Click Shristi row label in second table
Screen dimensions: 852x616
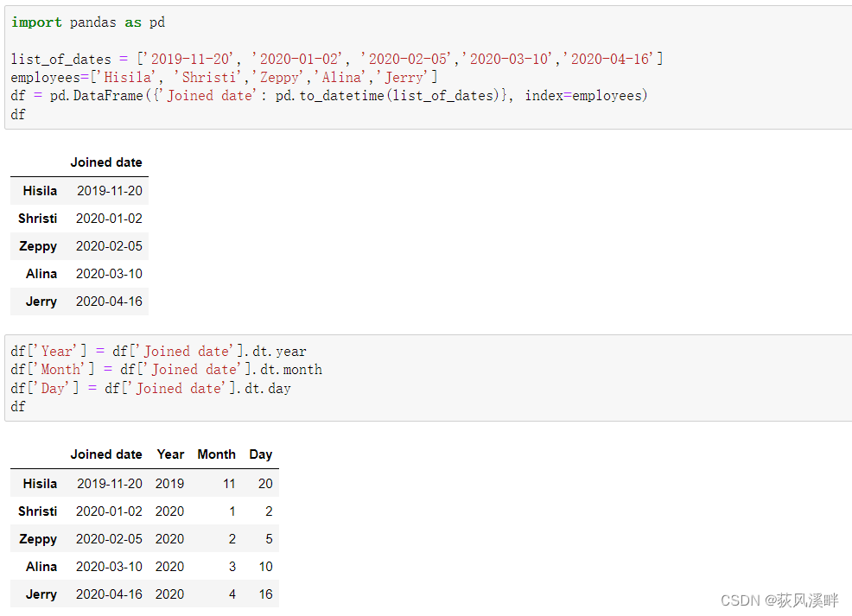click(37, 511)
